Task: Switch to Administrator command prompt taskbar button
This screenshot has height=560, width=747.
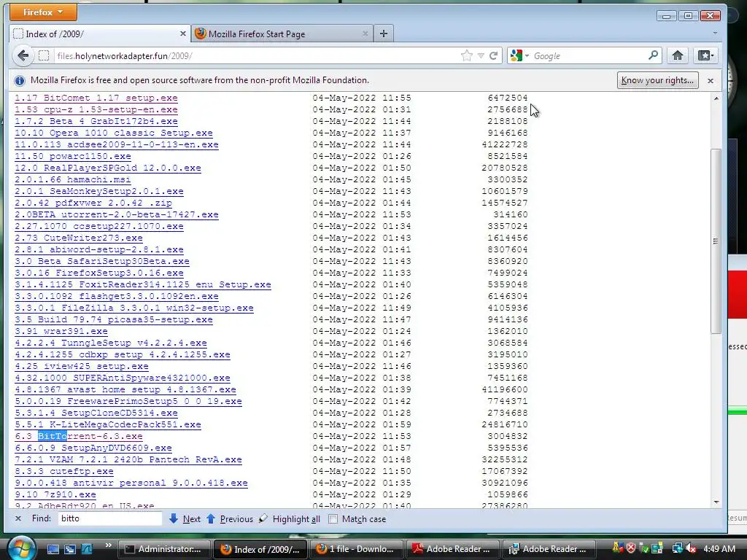Action: click(163, 549)
